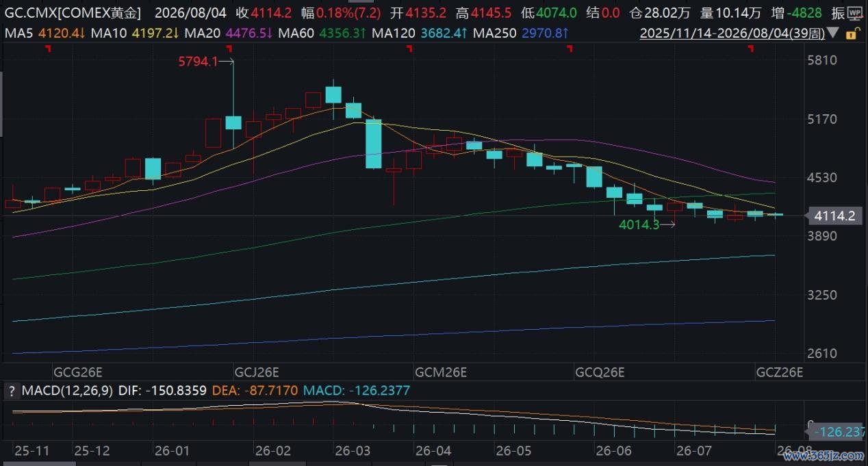Click the 仓 28.02万 open interest value
Screen dimensions: 868x466
point(660,13)
